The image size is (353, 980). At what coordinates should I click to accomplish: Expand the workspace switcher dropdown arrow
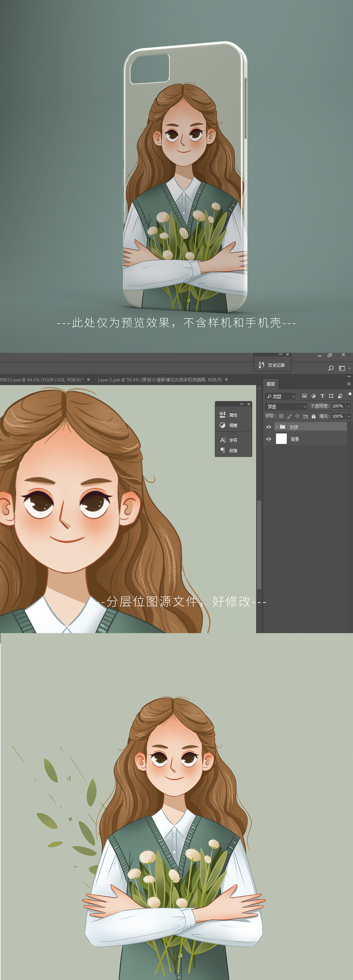[x=349, y=369]
